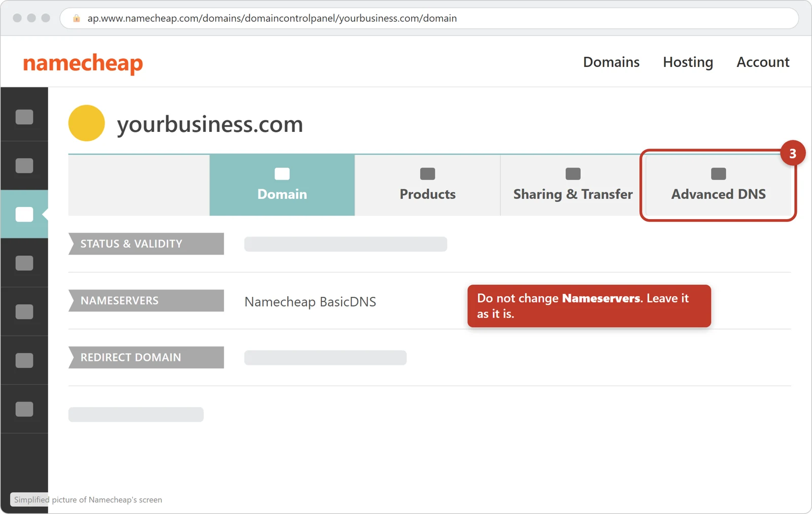The height and width of the screenshot is (514, 812).
Task: Click the blank tab left of Domain
Action: (139, 185)
